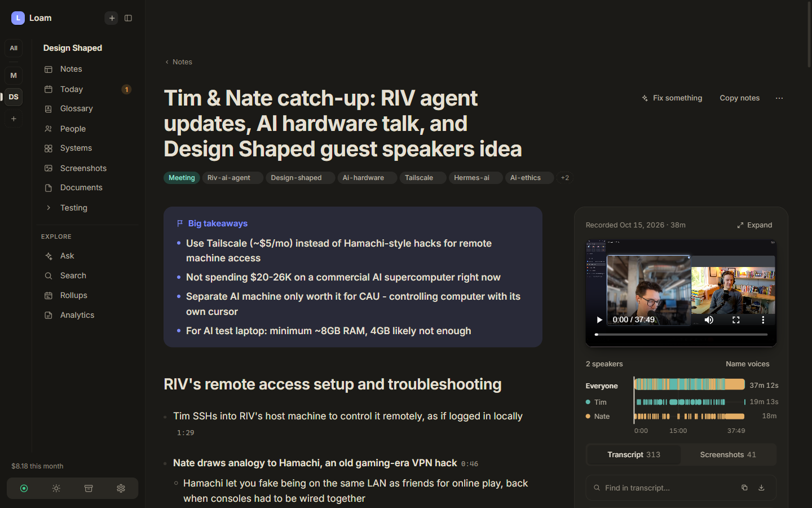This screenshot has height=508, width=812.
Task: Switch to the M workspace
Action: [14, 75]
